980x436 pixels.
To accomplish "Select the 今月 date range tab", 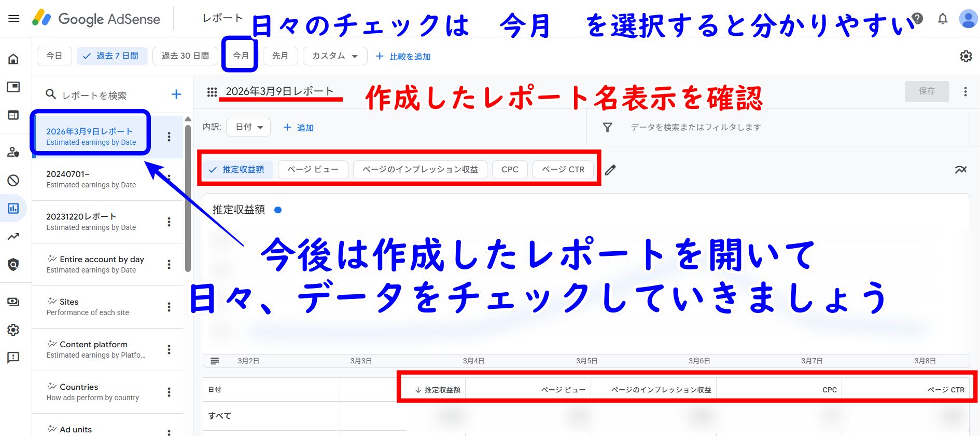I will 240,56.
